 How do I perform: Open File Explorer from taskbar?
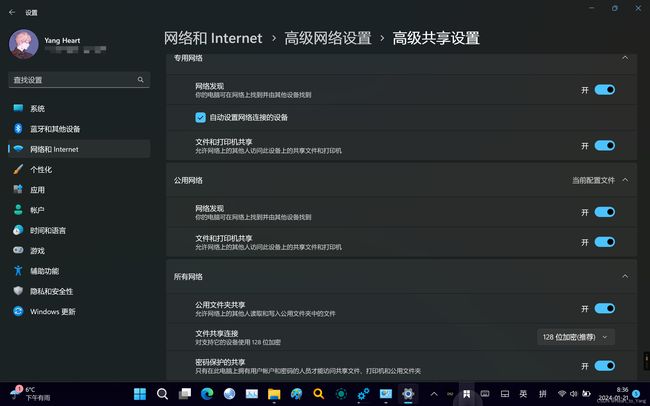pos(274,394)
